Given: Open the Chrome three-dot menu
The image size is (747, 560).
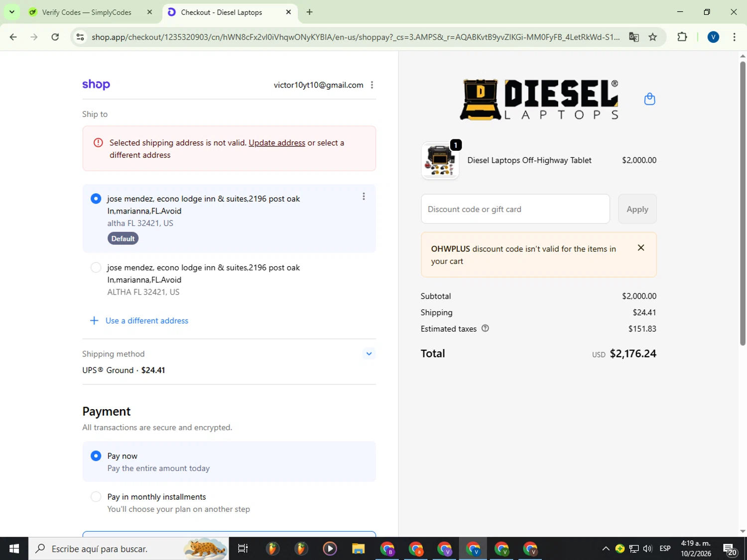Looking at the screenshot, I should pyautogui.click(x=734, y=37).
